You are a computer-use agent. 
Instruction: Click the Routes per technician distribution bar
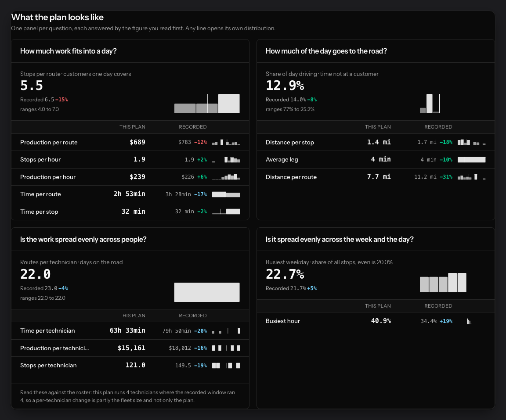pos(207,292)
